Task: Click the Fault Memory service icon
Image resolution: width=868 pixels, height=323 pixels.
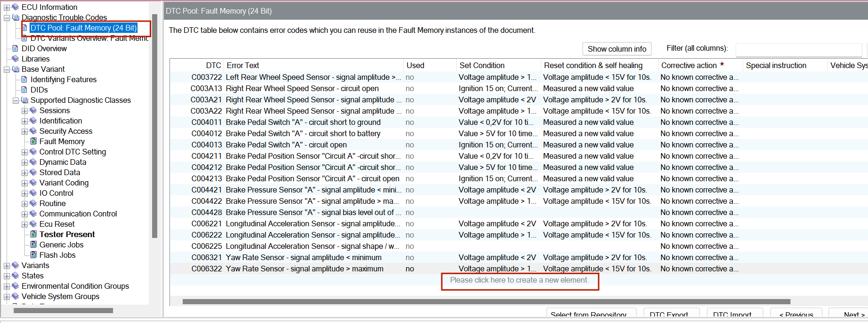Action: point(33,141)
